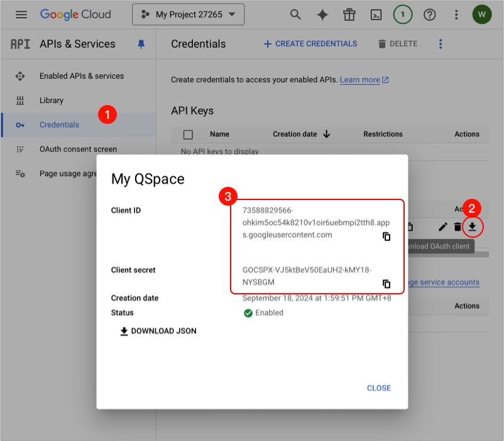The image size is (504, 441).
Task: Click the pin icon beside APIs & Services
Action: pos(141,44)
